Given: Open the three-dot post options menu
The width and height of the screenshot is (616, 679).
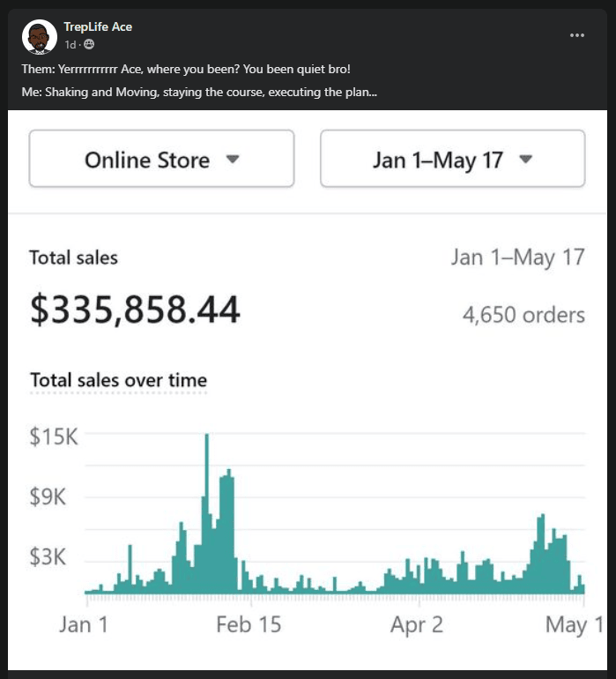Looking at the screenshot, I should pos(577,35).
